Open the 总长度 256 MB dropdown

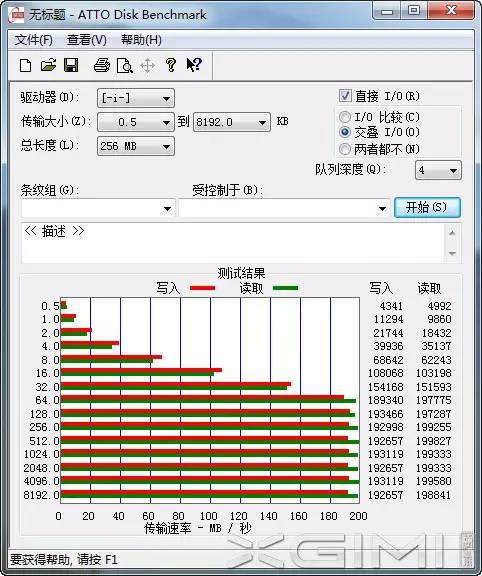coord(136,146)
